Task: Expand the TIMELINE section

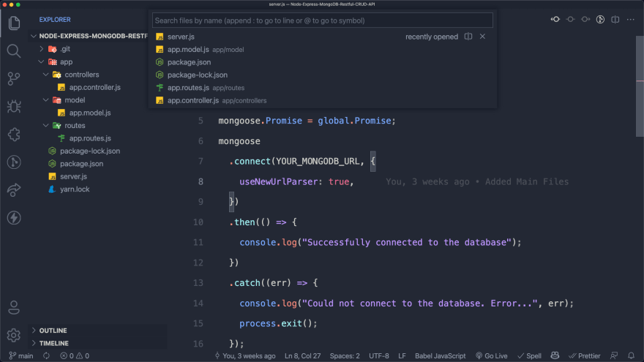Action: (53, 343)
